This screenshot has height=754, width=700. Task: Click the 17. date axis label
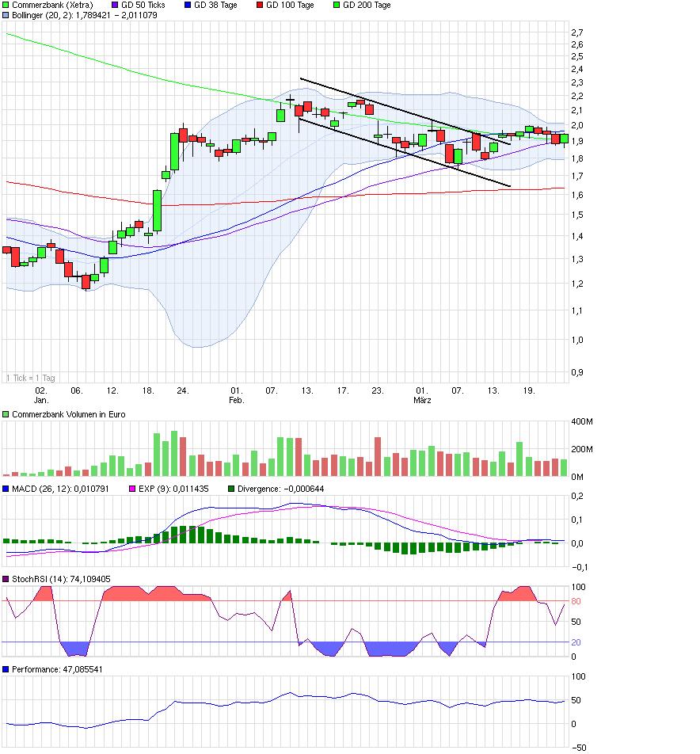[x=342, y=391]
